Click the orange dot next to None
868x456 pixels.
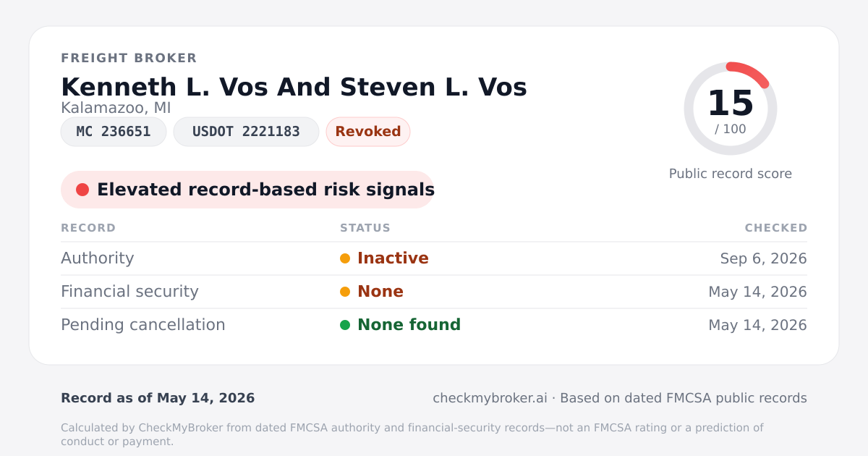[x=345, y=292]
